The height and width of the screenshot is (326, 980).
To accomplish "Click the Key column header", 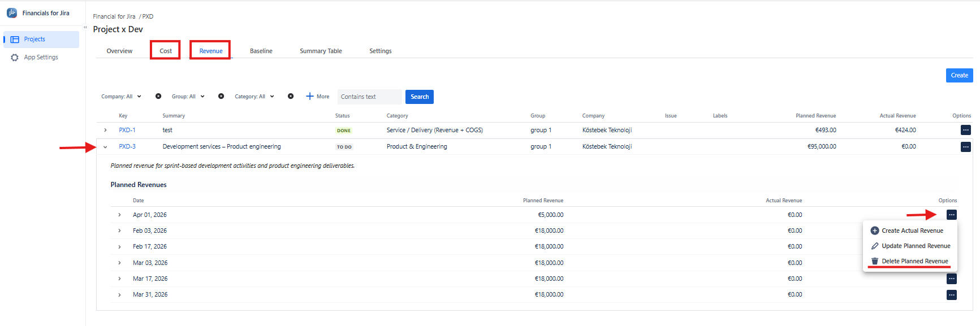I will (123, 116).
